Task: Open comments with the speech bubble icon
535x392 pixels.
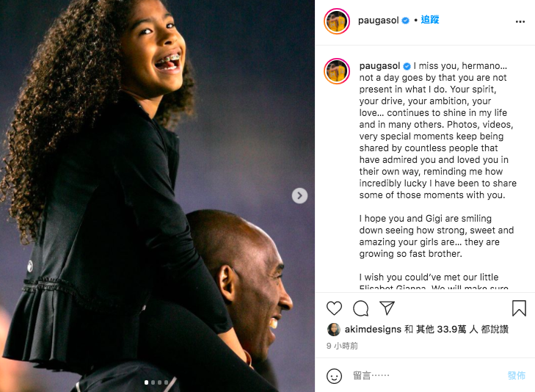Action: click(x=360, y=308)
